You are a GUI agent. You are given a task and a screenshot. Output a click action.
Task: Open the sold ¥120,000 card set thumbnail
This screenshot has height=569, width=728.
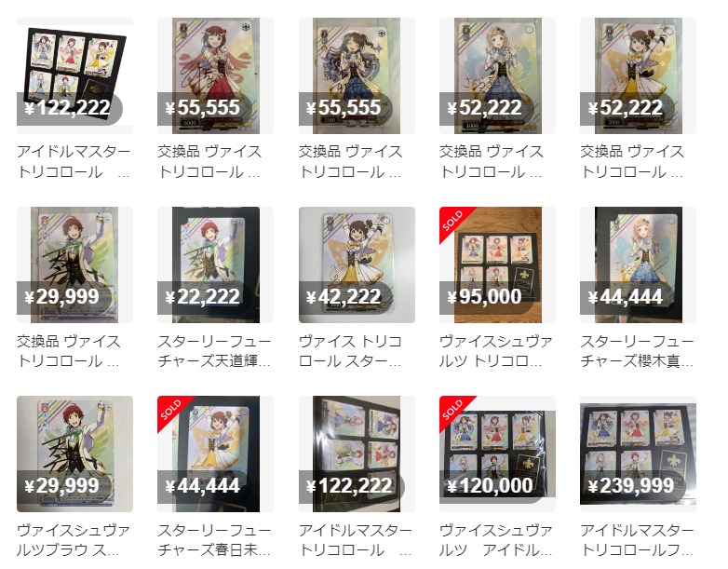[497, 454]
